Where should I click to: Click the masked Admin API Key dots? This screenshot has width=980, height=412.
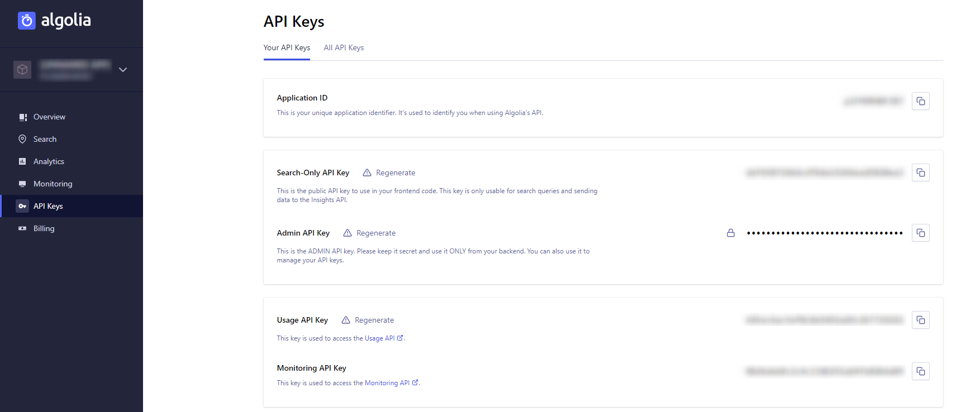(x=825, y=233)
